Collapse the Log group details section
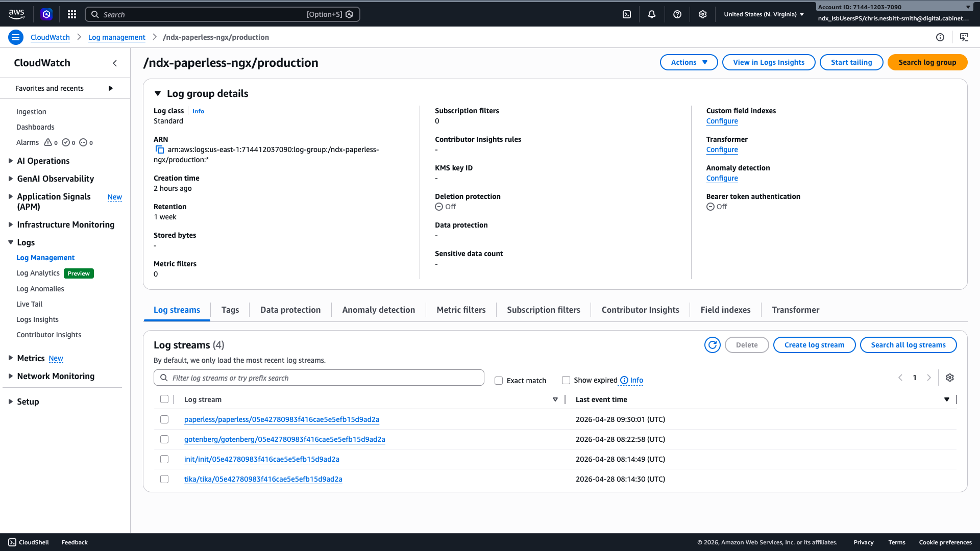980x551 pixels. [158, 93]
